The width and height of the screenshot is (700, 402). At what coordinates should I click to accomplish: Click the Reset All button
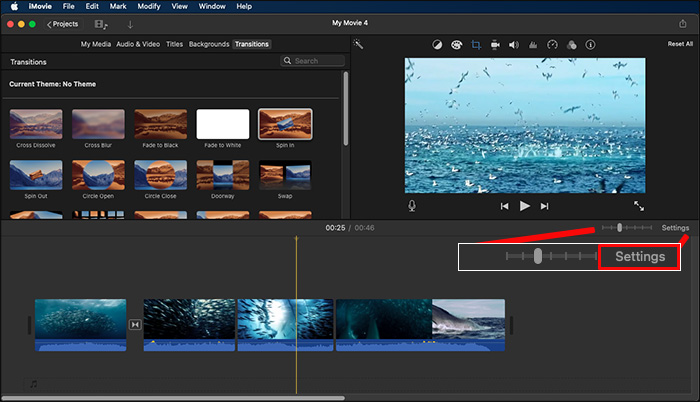coord(680,44)
